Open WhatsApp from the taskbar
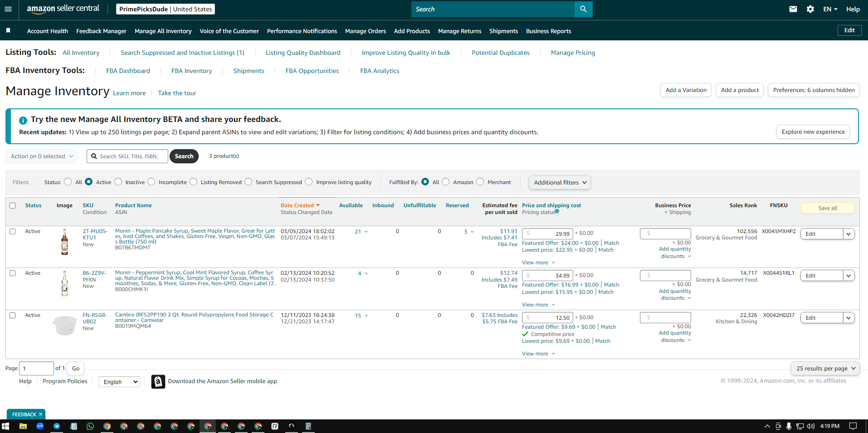This screenshot has width=868, height=433. 90,426
